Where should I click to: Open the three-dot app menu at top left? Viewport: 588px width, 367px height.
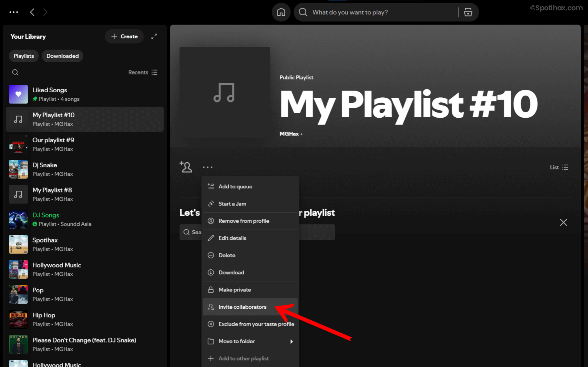pos(14,12)
